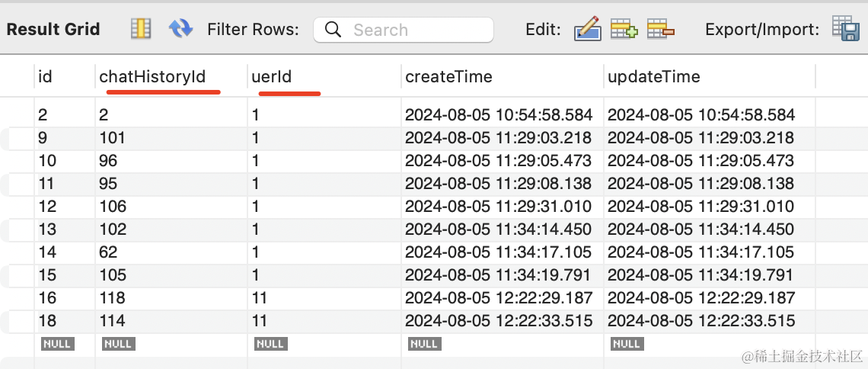This screenshot has width=868, height=369.
Task: Click the export recordset to file icon
Action: click(845, 29)
